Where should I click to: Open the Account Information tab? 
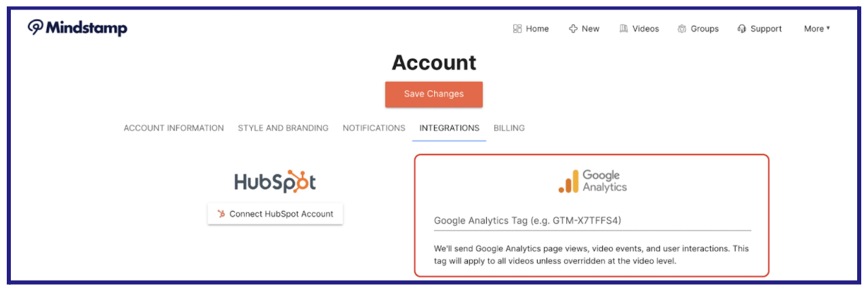pos(174,128)
